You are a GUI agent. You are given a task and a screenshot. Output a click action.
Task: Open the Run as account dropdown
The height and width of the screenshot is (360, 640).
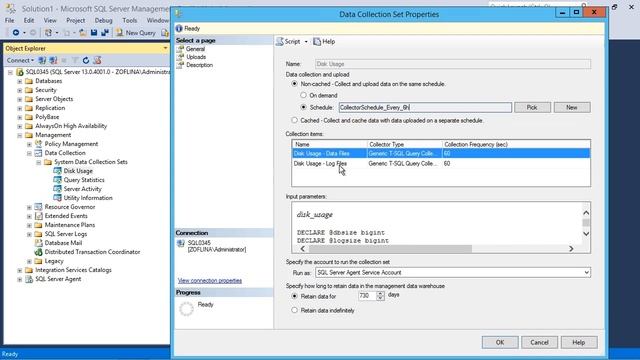[586, 272]
